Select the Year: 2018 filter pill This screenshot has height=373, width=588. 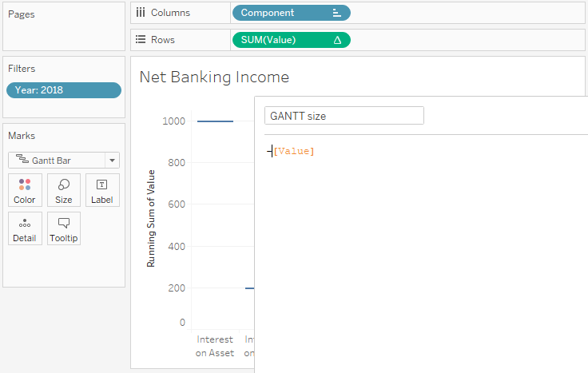[x=64, y=90]
